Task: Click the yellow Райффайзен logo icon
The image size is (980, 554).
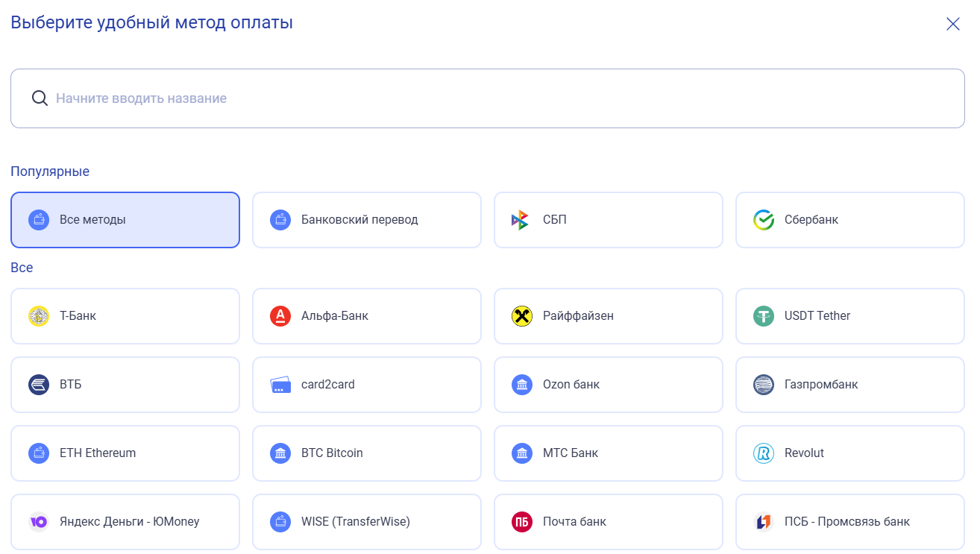Action: pyautogui.click(x=522, y=316)
